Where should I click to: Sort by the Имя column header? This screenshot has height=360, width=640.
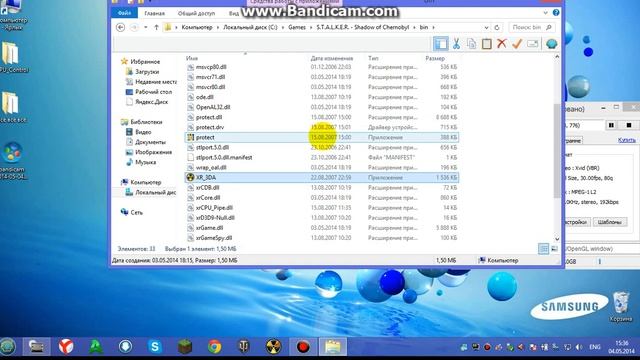click(192, 58)
